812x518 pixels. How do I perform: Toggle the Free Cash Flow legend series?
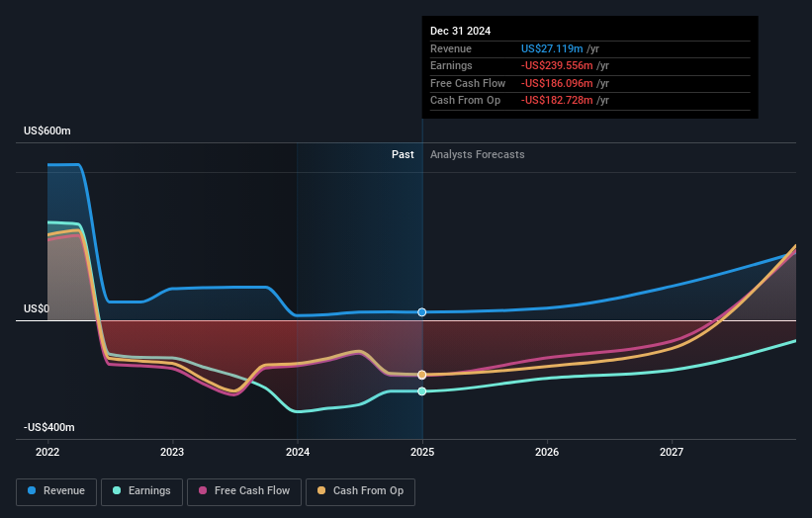click(244, 491)
